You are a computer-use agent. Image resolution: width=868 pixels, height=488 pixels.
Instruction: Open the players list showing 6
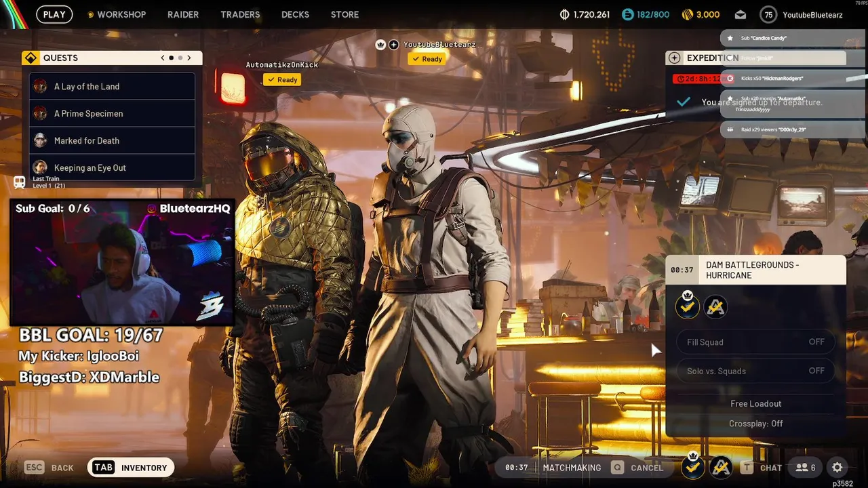click(x=806, y=468)
